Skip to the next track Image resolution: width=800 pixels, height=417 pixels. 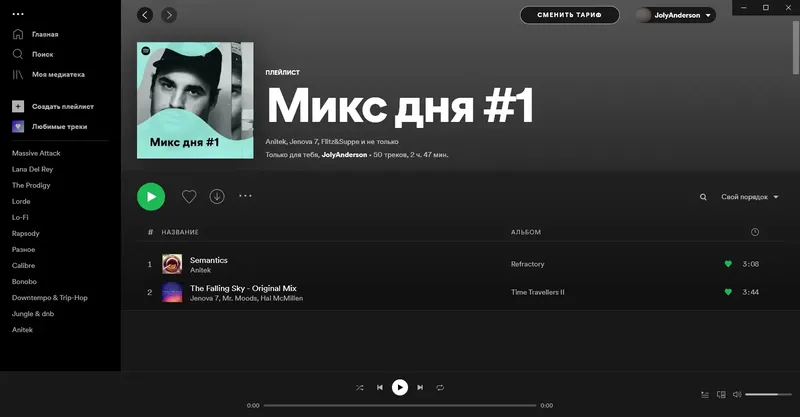[x=420, y=387]
